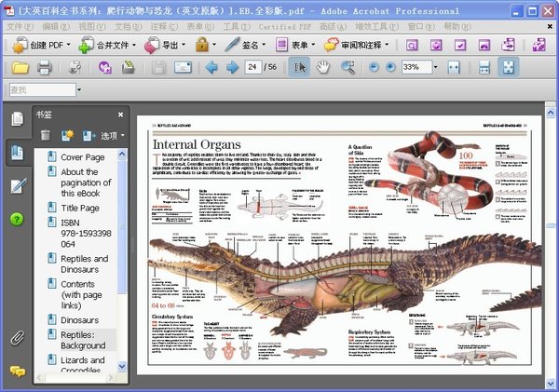Screen dimensions: 559x392
Task: Select the Reptiles: Background bookmark
Action: (x=83, y=340)
